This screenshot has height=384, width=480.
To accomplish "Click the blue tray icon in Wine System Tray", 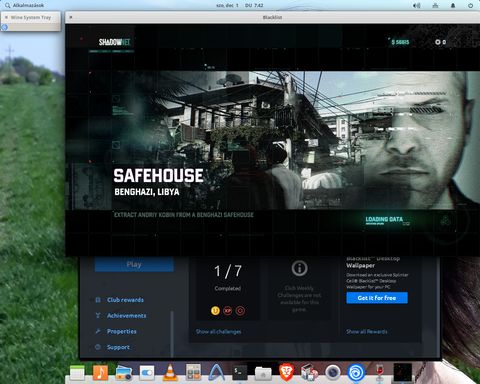I will [x=4, y=27].
